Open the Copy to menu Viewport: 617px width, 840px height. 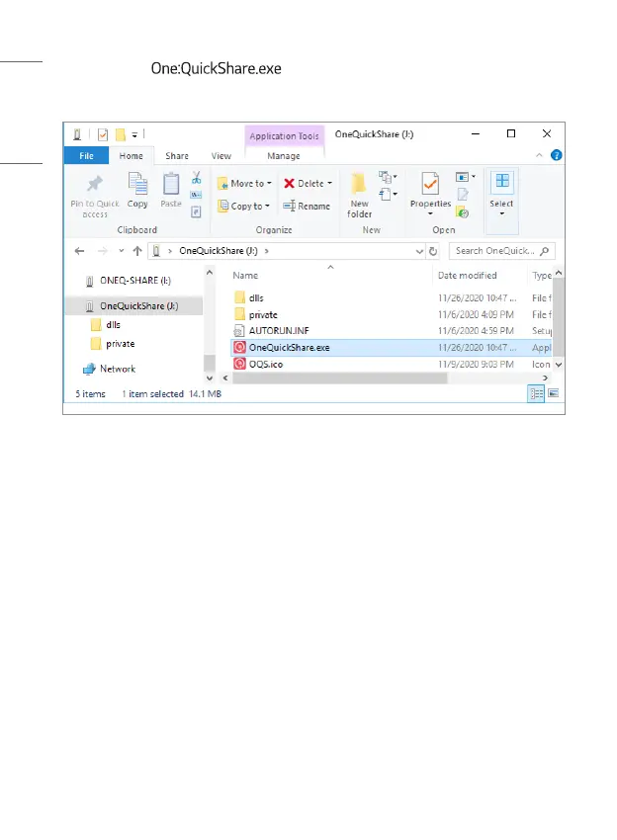pyautogui.click(x=243, y=206)
